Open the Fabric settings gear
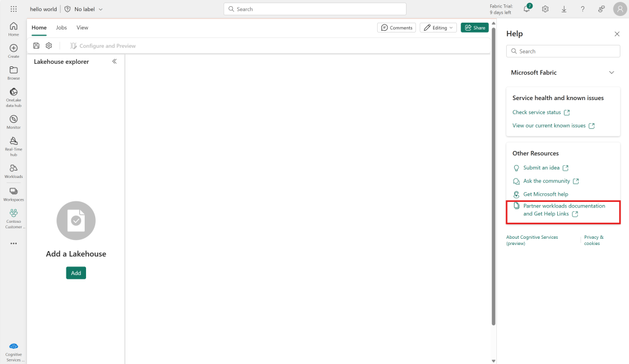This screenshot has width=629, height=364. 545,9
